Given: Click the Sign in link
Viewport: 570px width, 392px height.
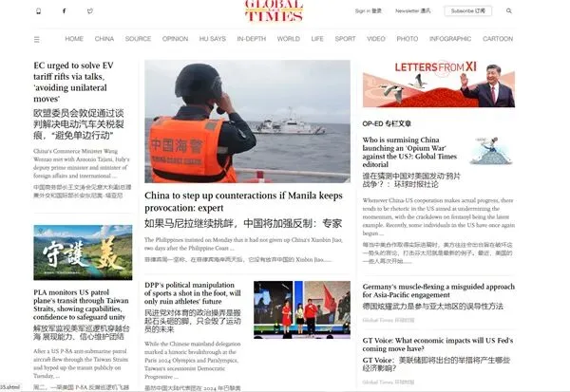Looking at the screenshot, I should tap(369, 10).
